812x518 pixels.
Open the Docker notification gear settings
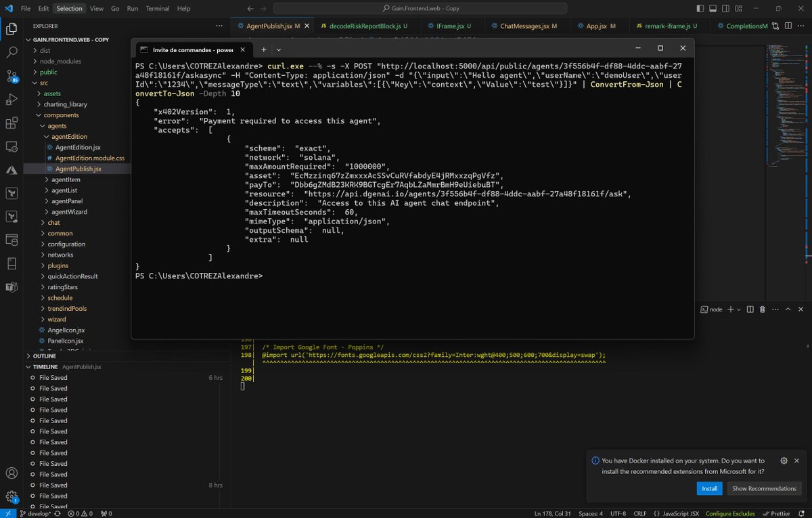coord(784,460)
